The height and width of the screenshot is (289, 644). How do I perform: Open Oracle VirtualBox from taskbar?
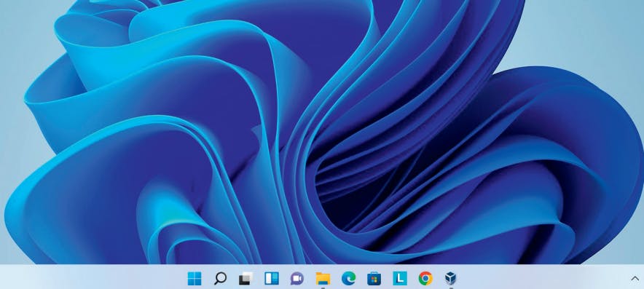(451, 278)
